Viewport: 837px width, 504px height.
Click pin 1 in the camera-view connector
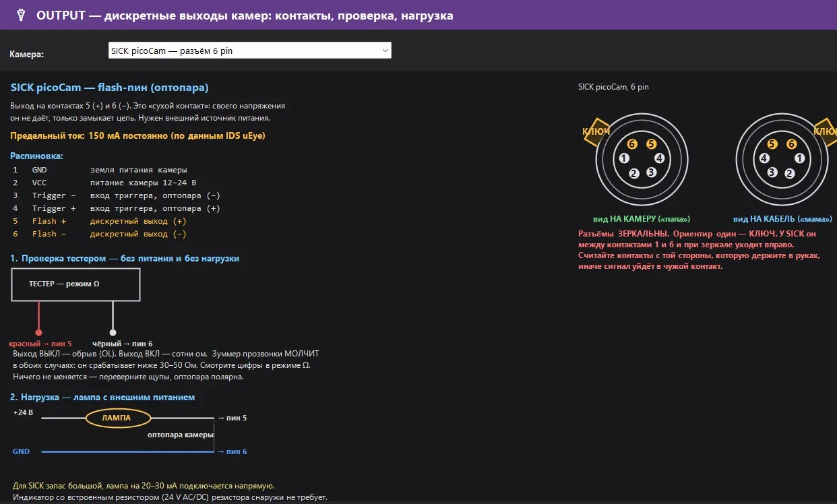click(624, 158)
